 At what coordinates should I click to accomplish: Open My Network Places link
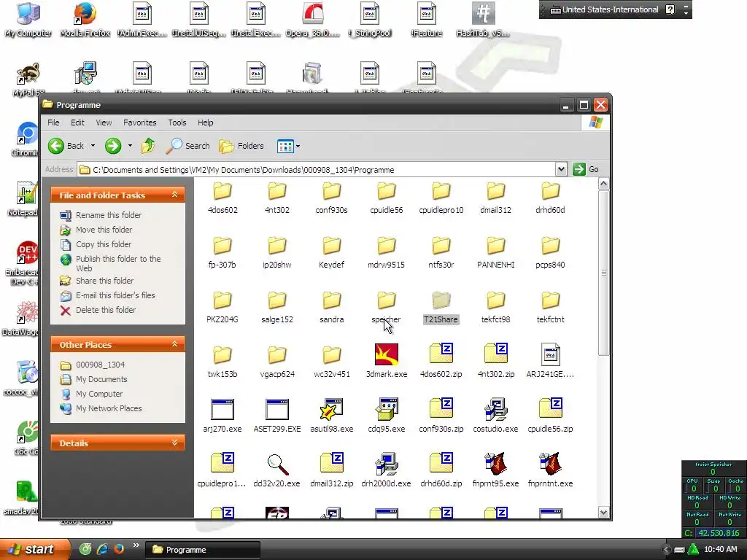(109, 408)
